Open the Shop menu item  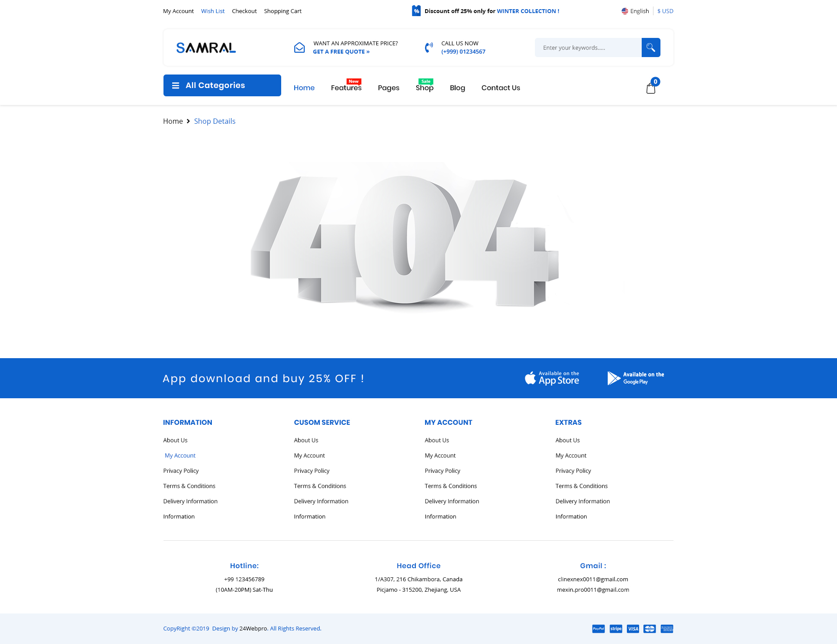point(424,88)
